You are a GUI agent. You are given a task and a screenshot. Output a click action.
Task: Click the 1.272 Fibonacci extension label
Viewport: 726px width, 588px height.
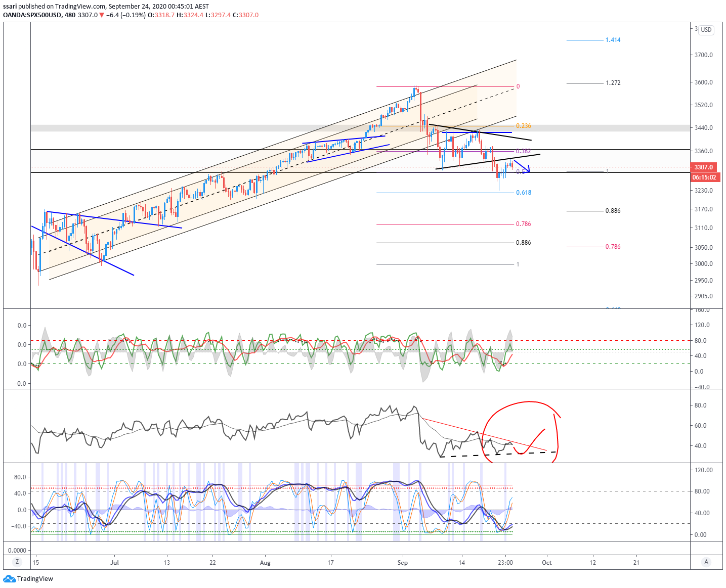[x=613, y=82]
